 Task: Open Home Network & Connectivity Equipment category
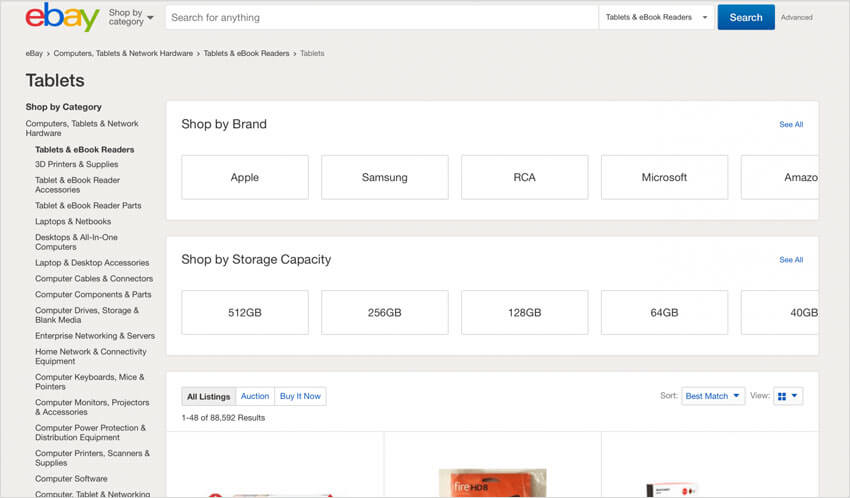[91, 356]
